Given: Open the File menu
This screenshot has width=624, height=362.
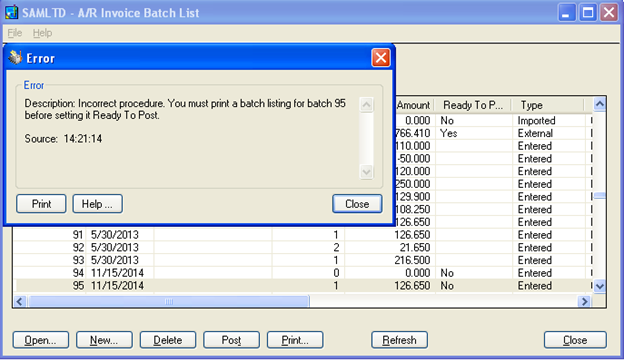Looking at the screenshot, I should tap(15, 33).
